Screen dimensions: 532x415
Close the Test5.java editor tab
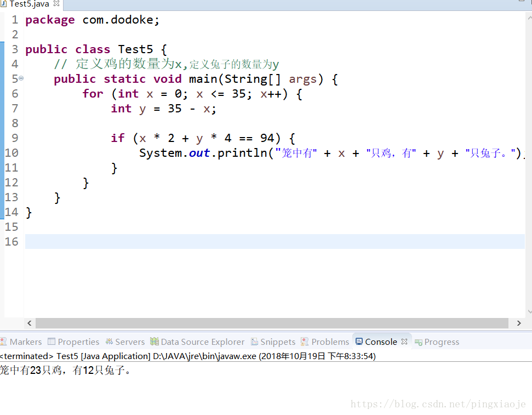click(56, 3)
